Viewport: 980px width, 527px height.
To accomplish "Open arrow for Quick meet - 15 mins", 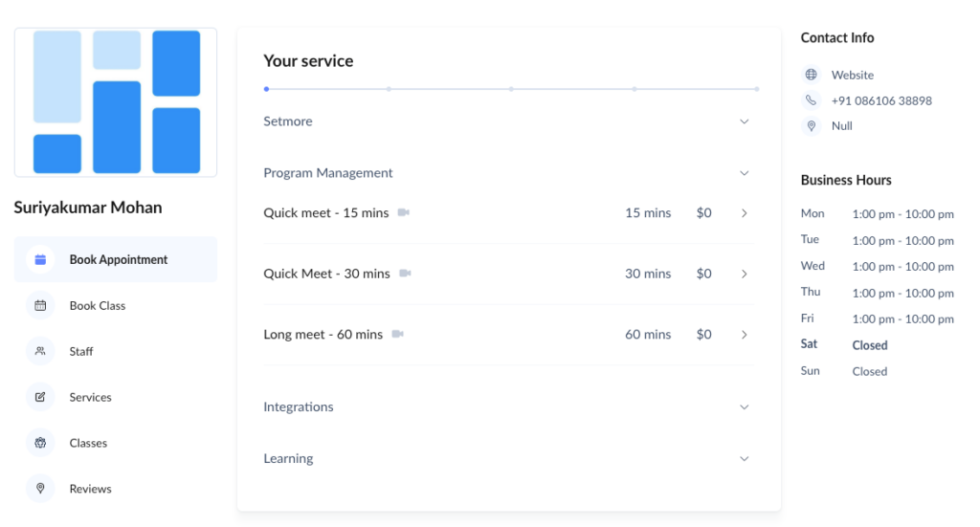I will coord(744,213).
